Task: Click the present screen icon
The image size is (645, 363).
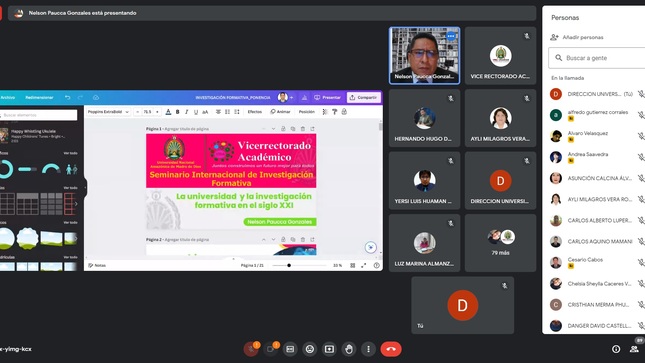Action: click(329, 349)
